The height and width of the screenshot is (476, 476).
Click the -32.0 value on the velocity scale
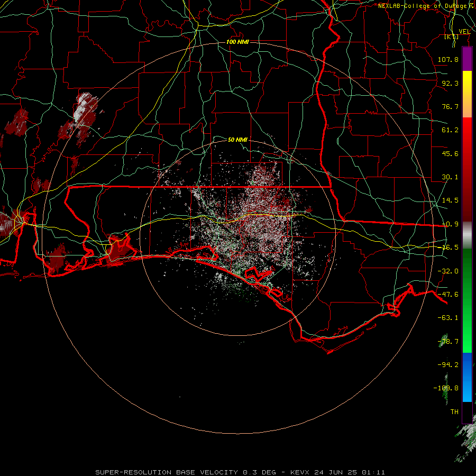pyautogui.click(x=448, y=271)
